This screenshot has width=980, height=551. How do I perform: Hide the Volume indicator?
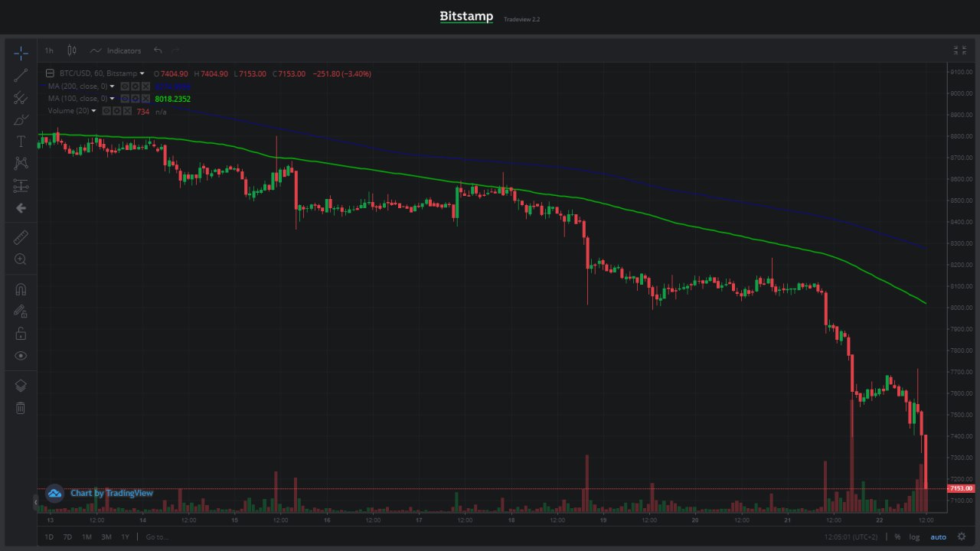pyautogui.click(x=106, y=111)
